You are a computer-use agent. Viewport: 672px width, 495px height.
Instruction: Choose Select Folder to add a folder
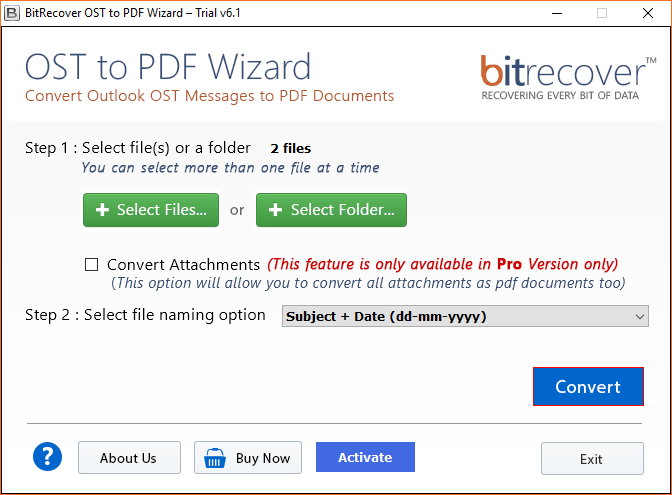point(331,210)
